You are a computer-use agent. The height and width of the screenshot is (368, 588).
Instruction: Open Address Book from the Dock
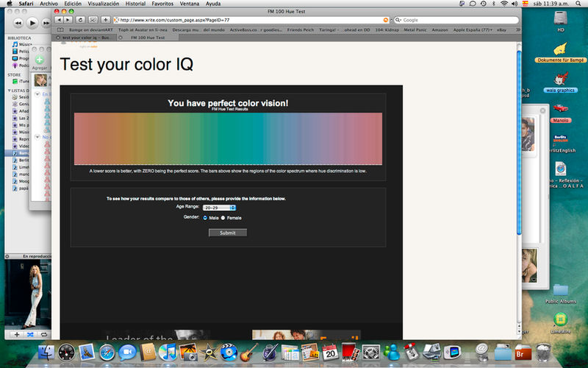pyautogui.click(x=148, y=353)
